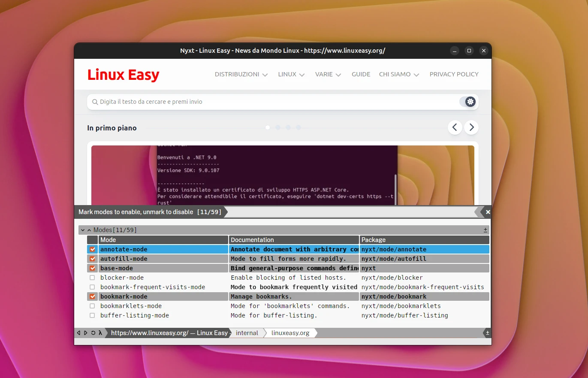Go to next featured slide arrow
588x378 pixels.
point(471,127)
